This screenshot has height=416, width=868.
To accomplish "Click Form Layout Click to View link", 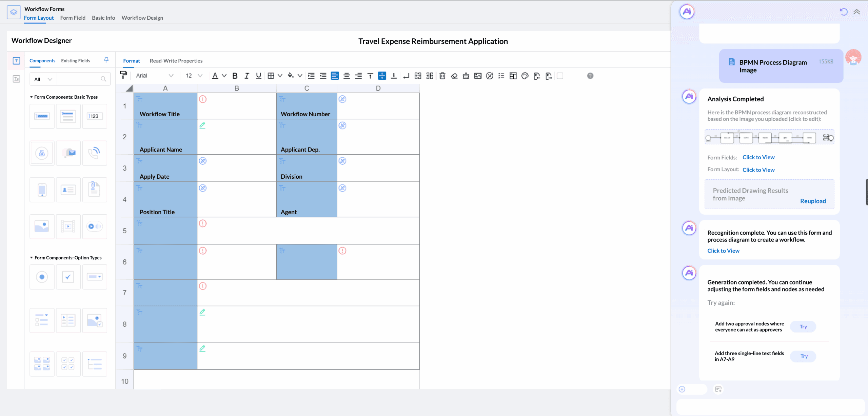I will click(x=758, y=170).
